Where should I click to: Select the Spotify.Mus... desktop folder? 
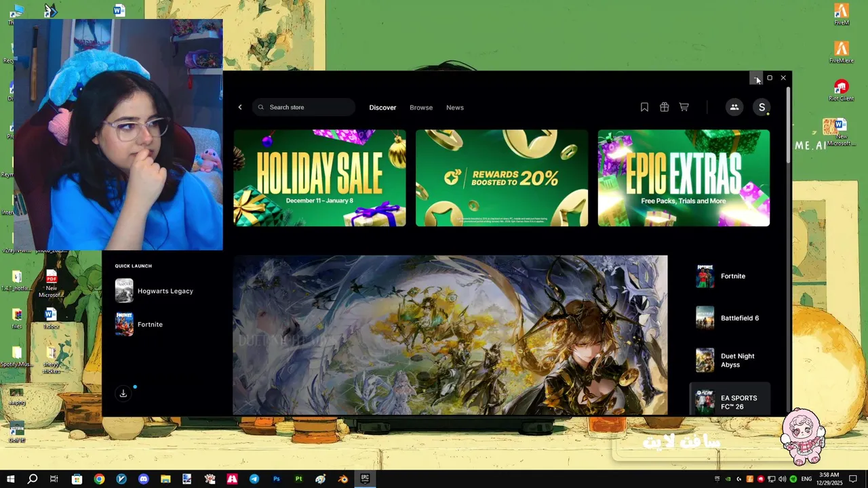click(17, 357)
